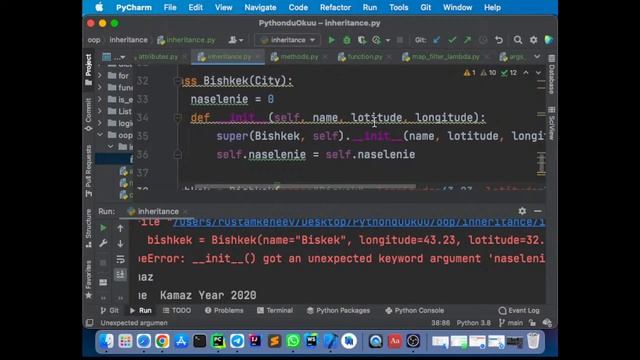Click the Git update project arrow
640x360 pixels.
tap(437, 40)
